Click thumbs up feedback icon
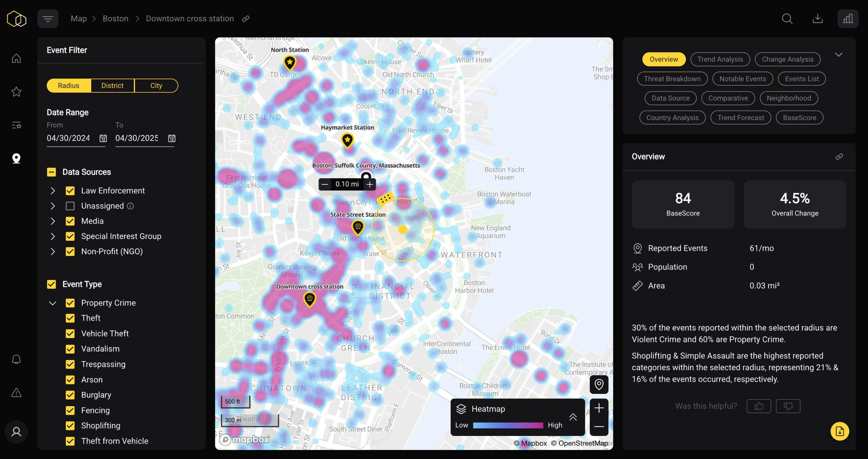 759,406
